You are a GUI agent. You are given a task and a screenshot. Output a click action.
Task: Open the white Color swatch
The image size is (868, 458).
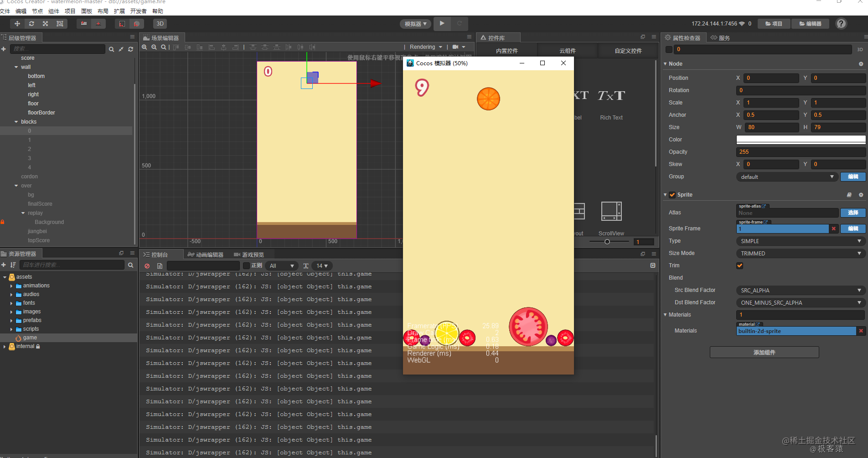tap(801, 140)
